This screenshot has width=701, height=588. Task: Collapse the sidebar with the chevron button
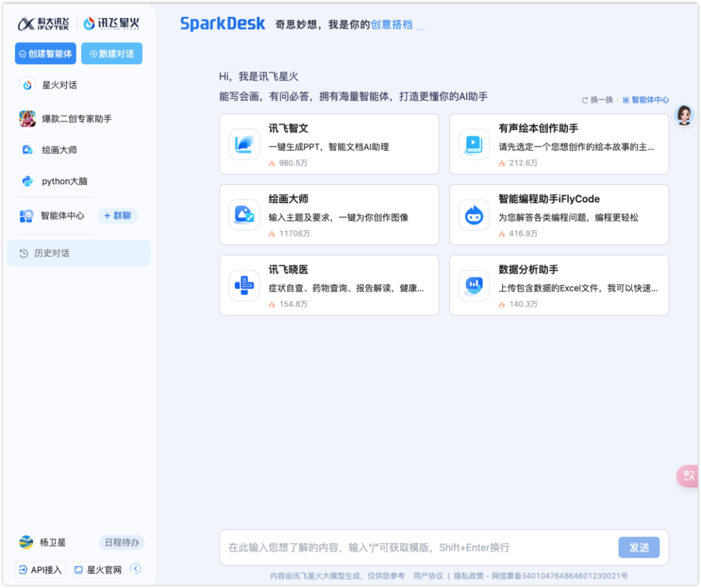[135, 569]
